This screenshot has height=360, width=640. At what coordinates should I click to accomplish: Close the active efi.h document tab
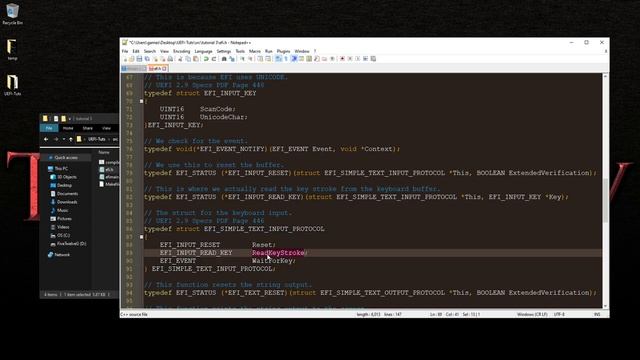(164, 69)
